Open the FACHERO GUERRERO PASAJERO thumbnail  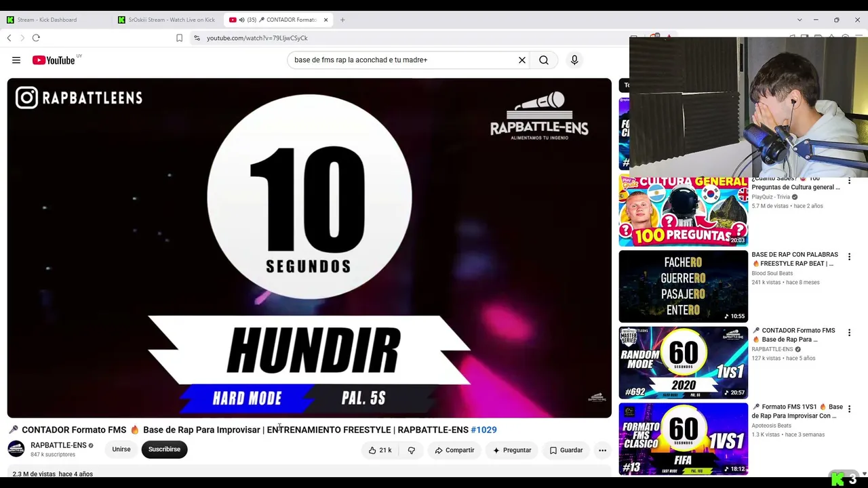click(x=683, y=287)
